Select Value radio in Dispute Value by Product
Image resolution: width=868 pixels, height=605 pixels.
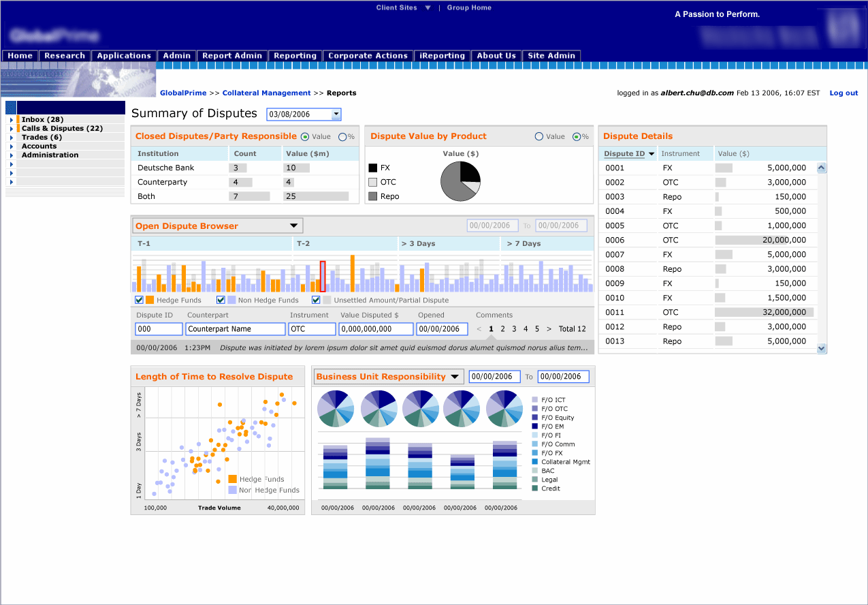point(539,136)
